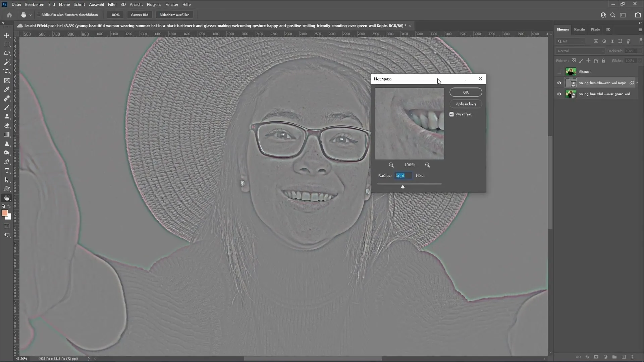Select the Type tool
The width and height of the screenshot is (644, 362).
click(7, 171)
